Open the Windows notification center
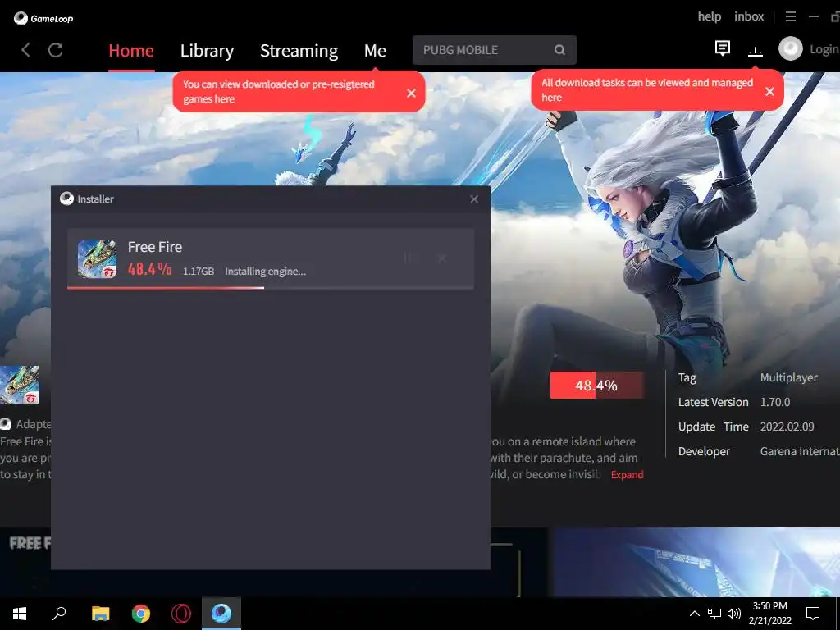Viewport: 840px width, 630px height. pyautogui.click(x=813, y=614)
